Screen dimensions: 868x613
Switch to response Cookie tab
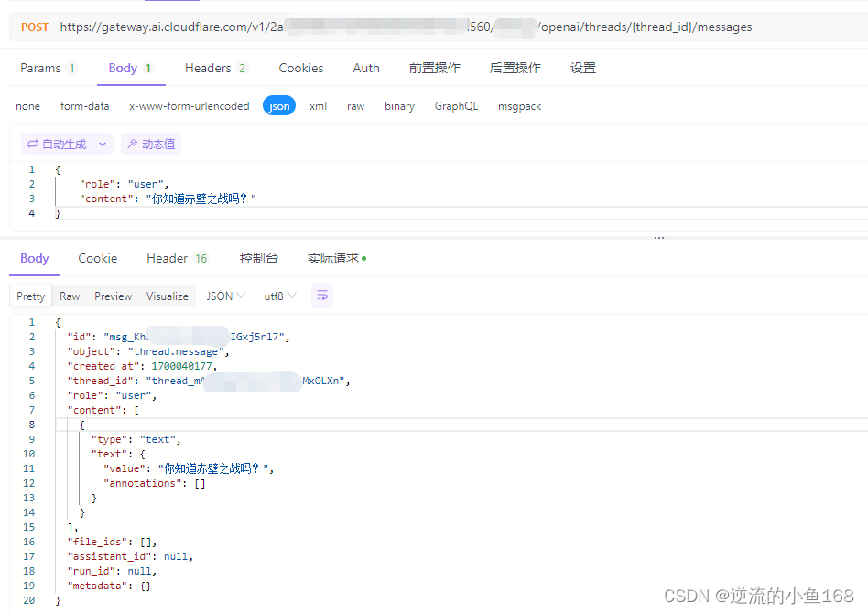click(x=97, y=258)
